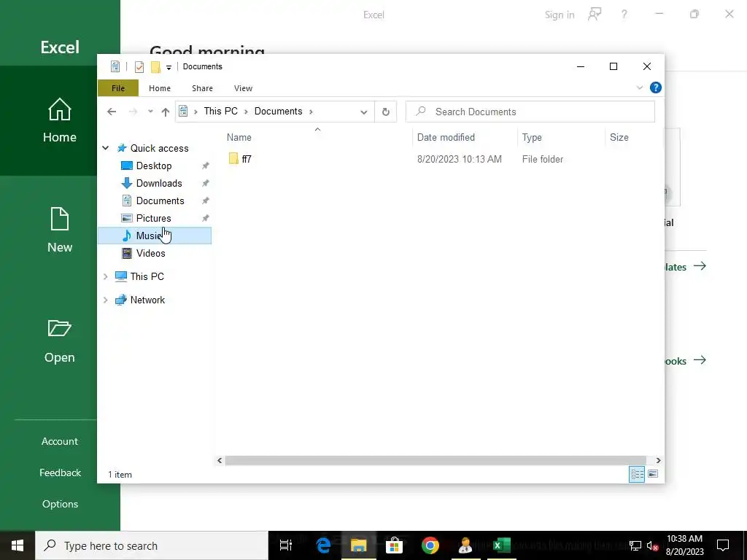Select Videos in the navigation pane
747x560 pixels.
tap(150, 253)
